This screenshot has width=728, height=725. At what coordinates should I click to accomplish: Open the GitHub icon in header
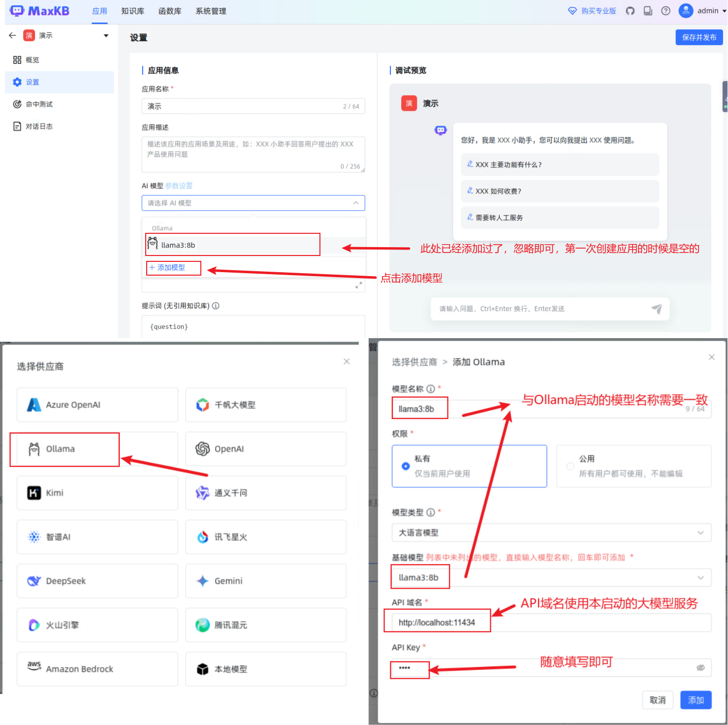(630, 11)
